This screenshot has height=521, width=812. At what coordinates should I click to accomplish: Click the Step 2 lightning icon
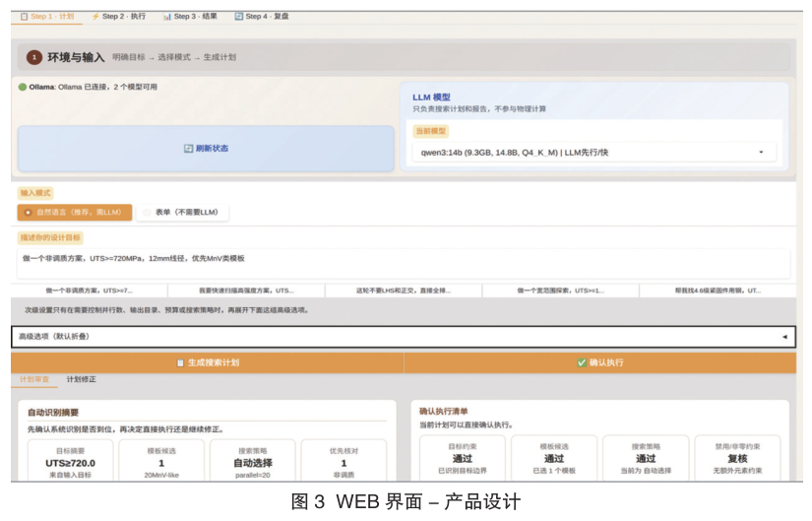click(x=95, y=17)
